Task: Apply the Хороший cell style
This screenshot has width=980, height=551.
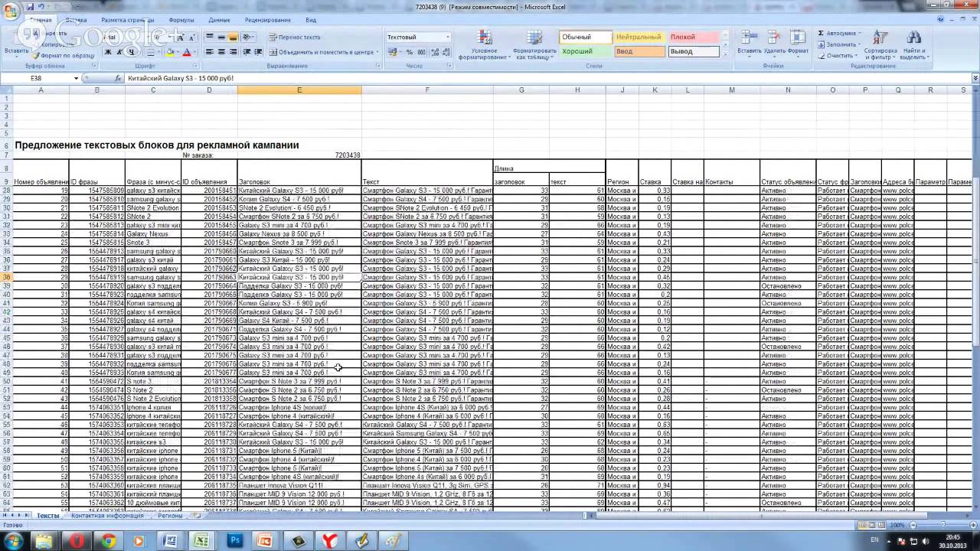Action: (x=586, y=51)
